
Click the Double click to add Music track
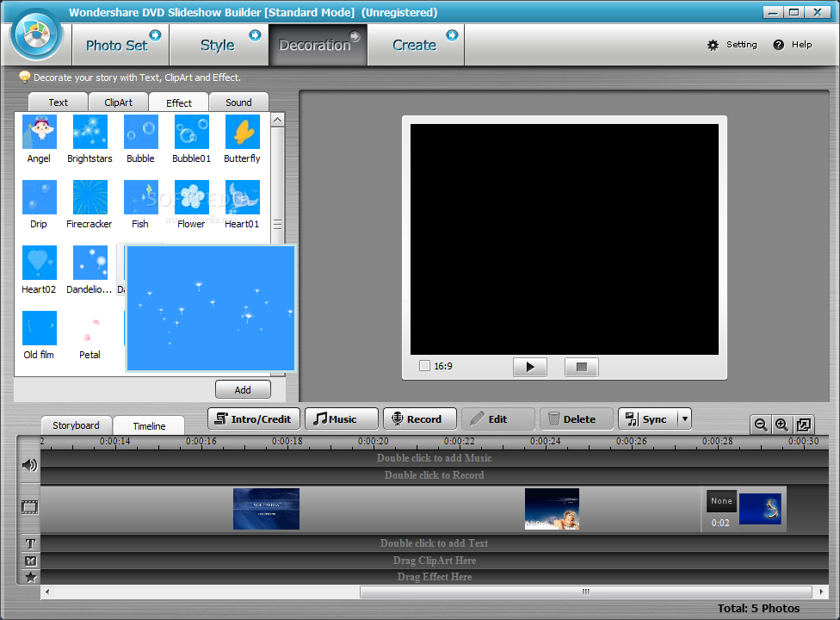[435, 458]
